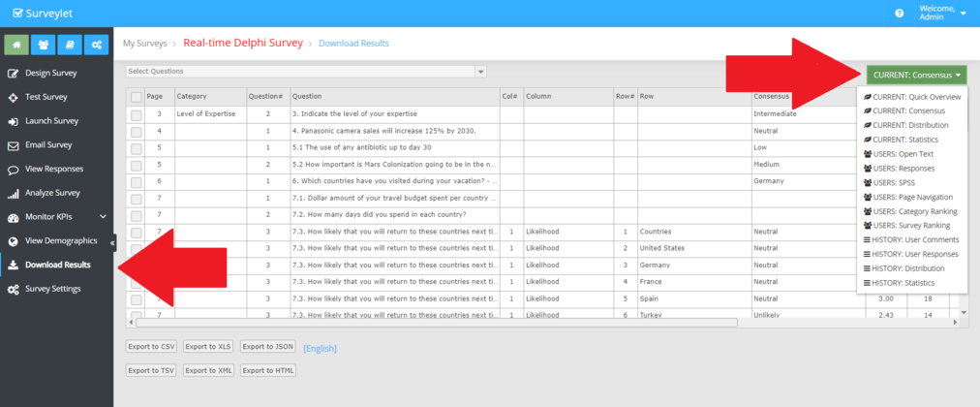Select HISTORY: Statistics option

(x=899, y=283)
